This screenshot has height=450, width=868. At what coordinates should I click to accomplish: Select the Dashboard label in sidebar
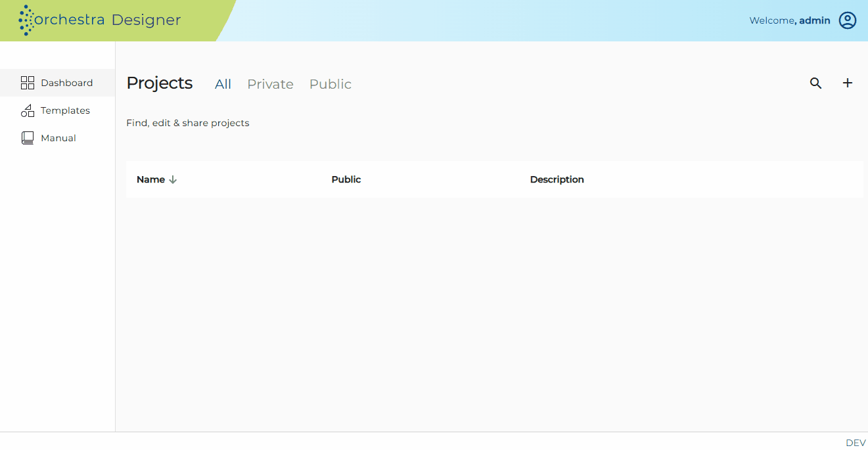pos(67,83)
